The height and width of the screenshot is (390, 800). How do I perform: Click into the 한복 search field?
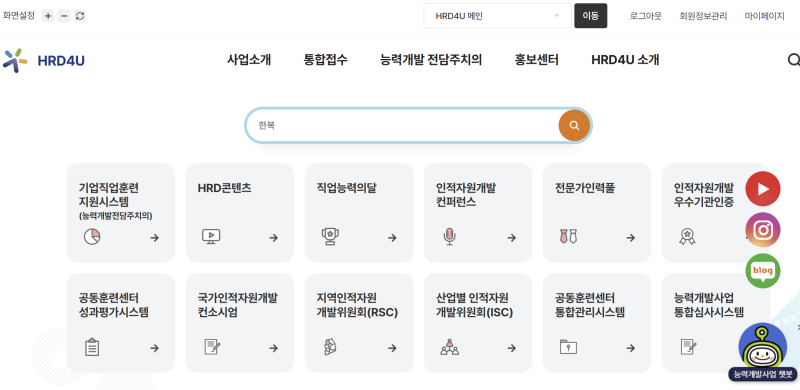(403, 125)
